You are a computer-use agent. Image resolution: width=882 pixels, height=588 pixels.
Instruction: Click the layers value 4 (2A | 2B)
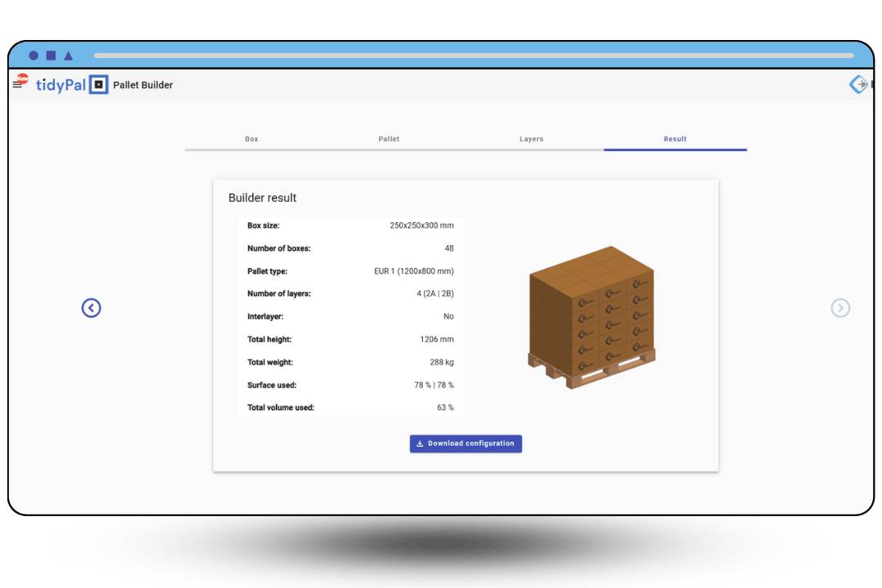click(435, 294)
